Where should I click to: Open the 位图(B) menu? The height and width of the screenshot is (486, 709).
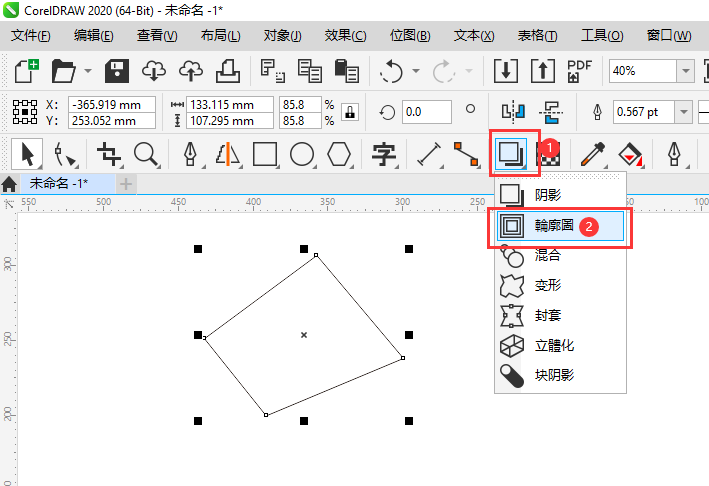410,35
